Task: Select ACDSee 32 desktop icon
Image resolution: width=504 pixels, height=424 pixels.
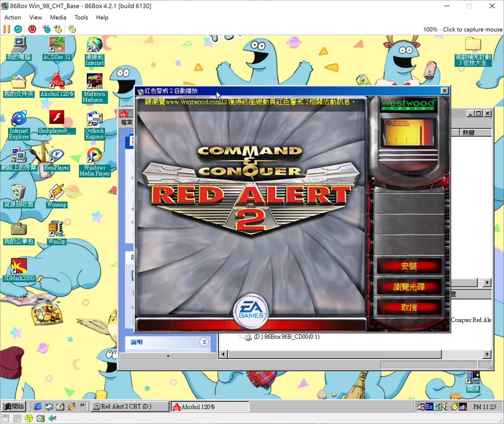Action: [57, 49]
